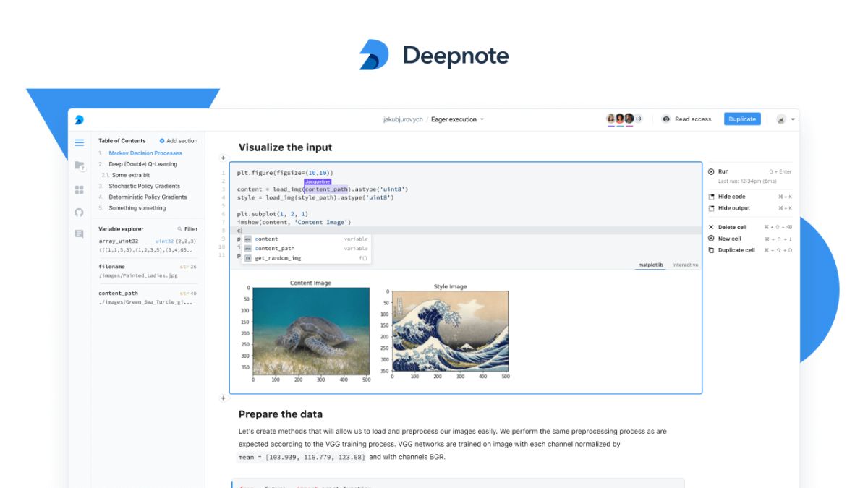Open the user avatar dropdown arrow
This screenshot has height=488, width=868.
[x=793, y=119]
